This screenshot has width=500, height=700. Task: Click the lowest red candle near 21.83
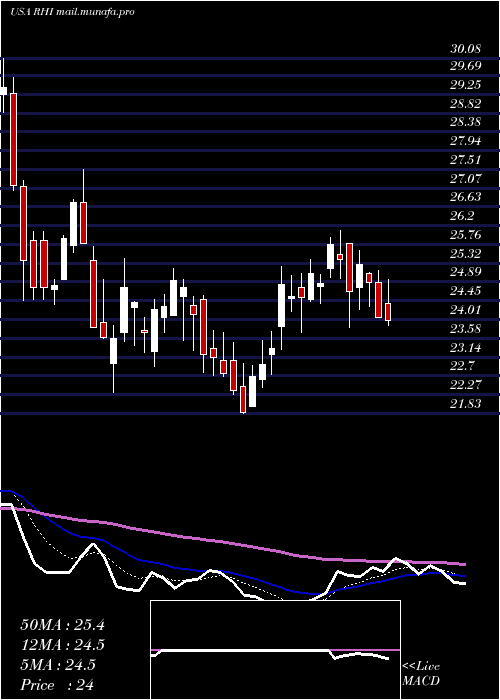[243, 400]
